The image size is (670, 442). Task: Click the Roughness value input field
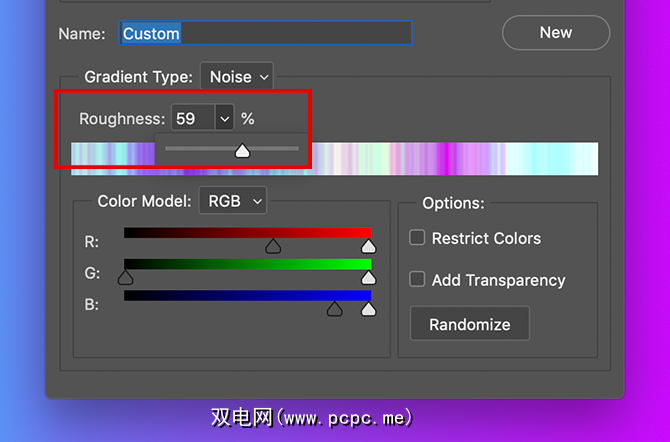point(192,119)
